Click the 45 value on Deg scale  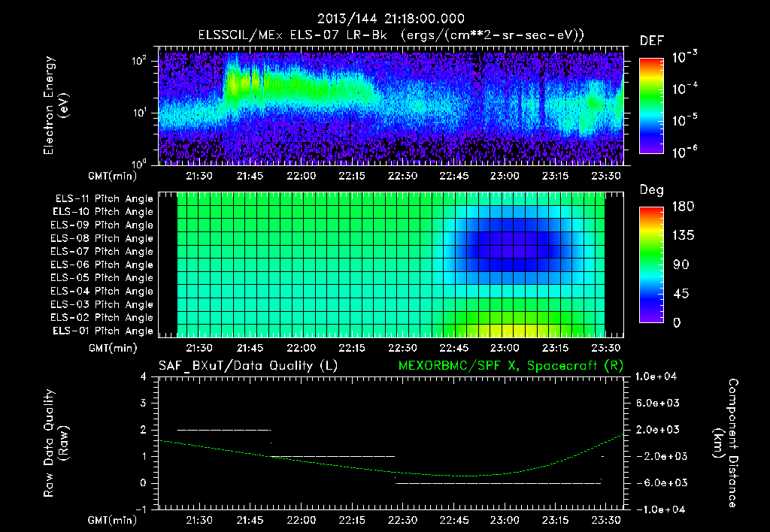681,294
